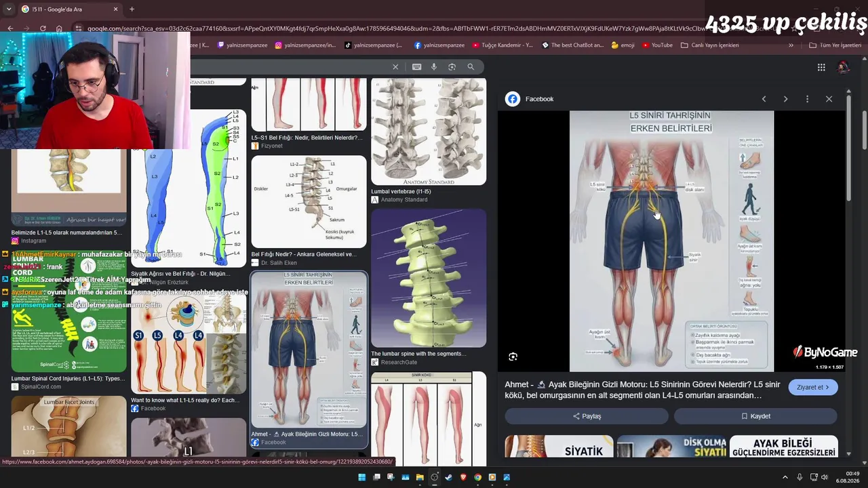Image resolution: width=868 pixels, height=488 pixels.
Task: Open the Dr. Salih Eken source link
Action: pyautogui.click(x=274, y=263)
